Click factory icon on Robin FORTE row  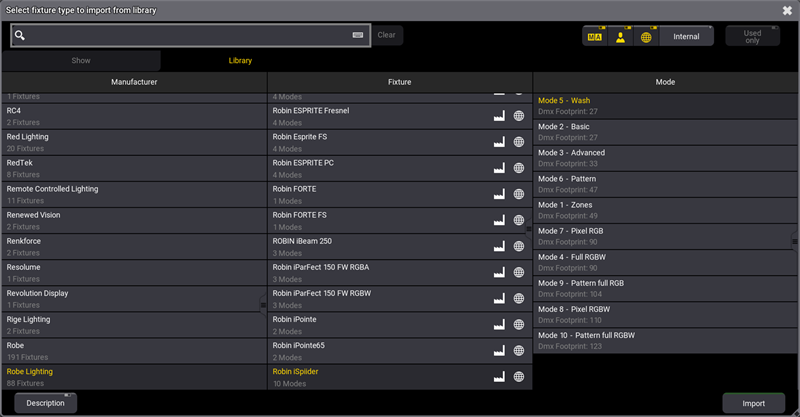pos(498,194)
